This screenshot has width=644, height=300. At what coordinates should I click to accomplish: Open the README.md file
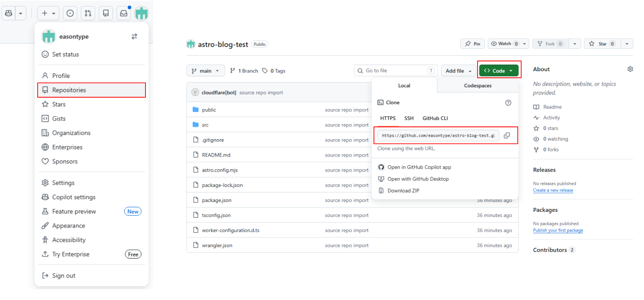pyautogui.click(x=216, y=155)
